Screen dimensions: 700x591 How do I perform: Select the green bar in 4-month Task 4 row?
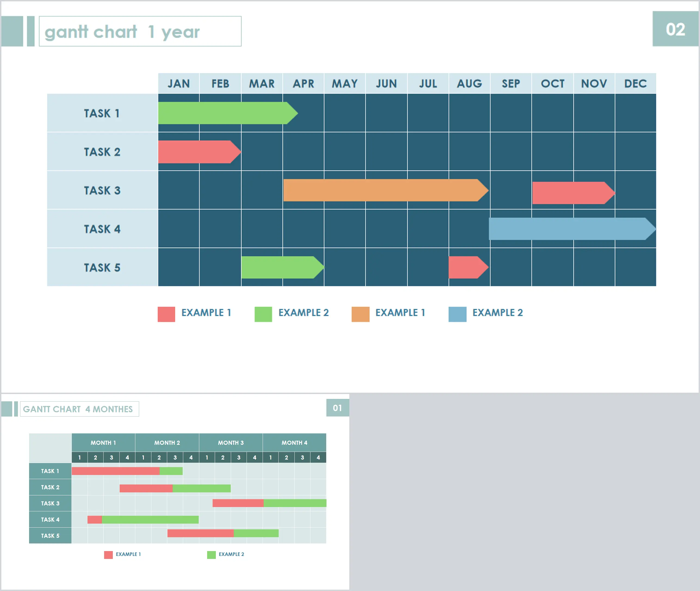tap(150, 519)
